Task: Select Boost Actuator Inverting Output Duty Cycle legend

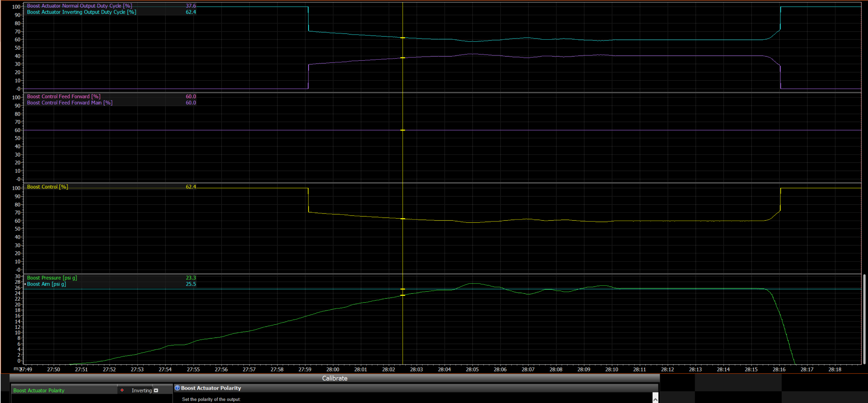Action: (81, 12)
